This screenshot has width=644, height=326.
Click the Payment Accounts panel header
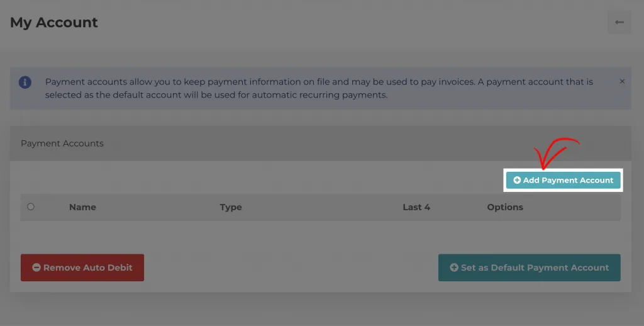[62, 143]
